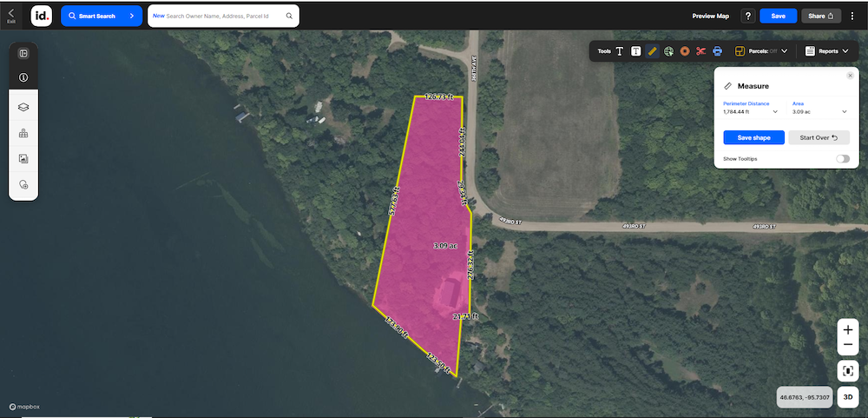Open Preview Map

pos(710,16)
